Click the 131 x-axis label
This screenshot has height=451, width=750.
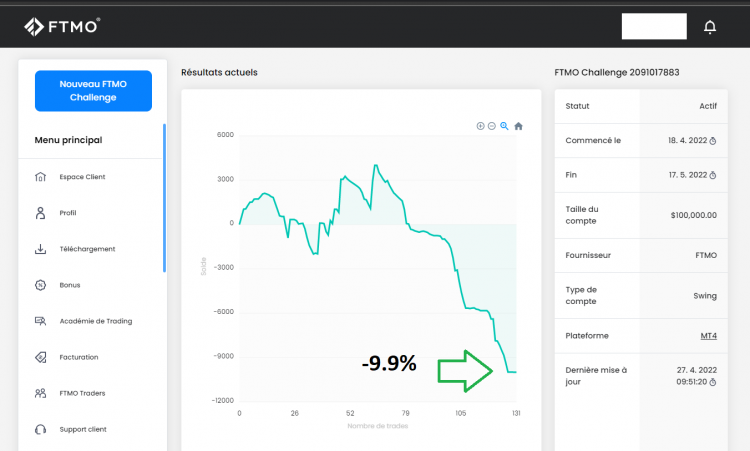(516, 413)
